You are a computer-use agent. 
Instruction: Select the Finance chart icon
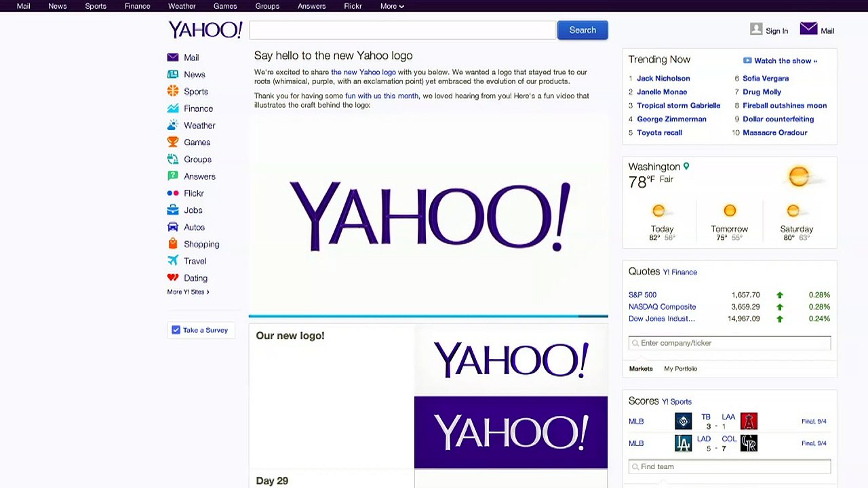(173, 108)
